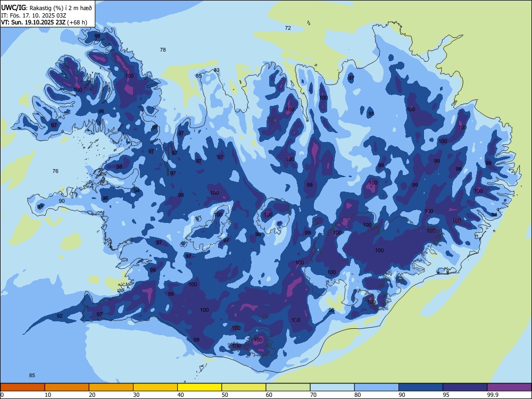Select the orange 10–20 legend swatch
Screen dimensions: 532x399
point(67,387)
